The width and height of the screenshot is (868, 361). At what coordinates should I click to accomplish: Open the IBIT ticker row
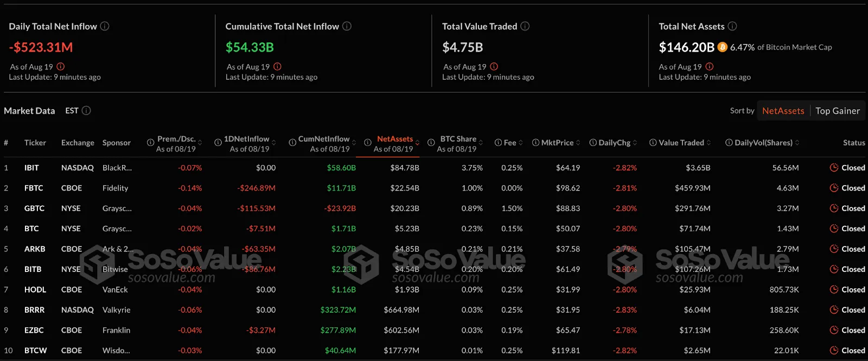point(31,168)
